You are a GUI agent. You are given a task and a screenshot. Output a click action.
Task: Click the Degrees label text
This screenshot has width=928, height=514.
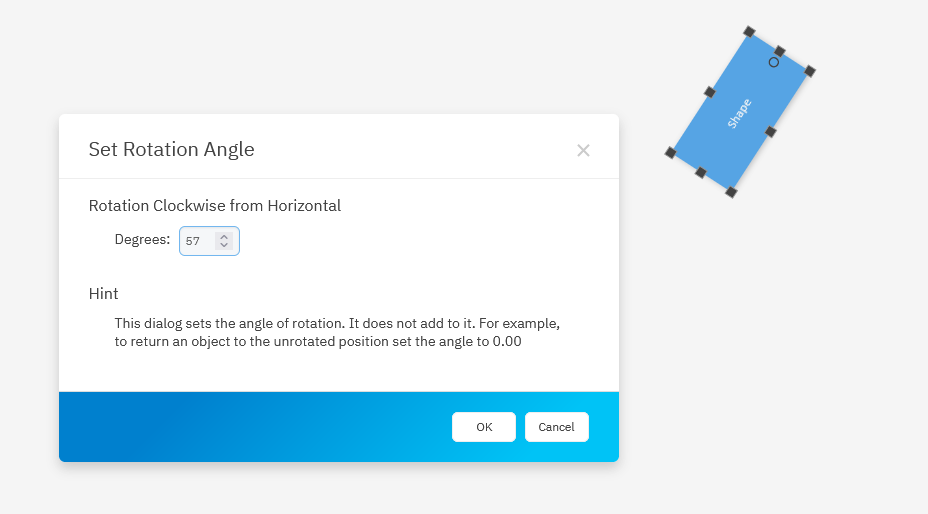click(142, 240)
